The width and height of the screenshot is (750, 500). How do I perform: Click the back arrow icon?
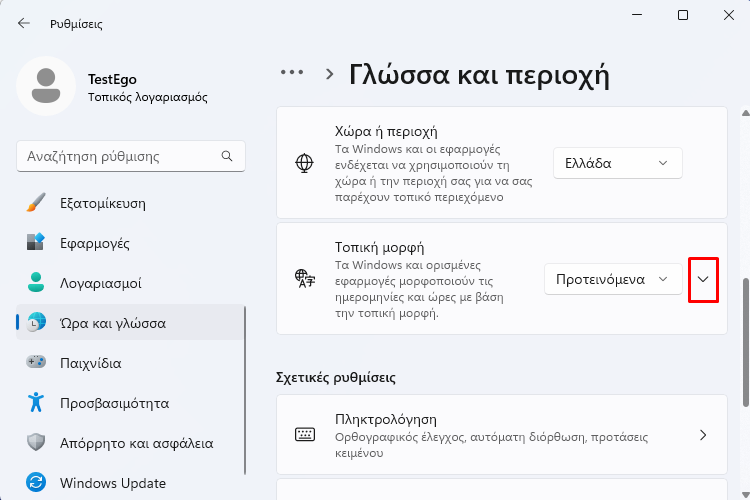[x=23, y=23]
